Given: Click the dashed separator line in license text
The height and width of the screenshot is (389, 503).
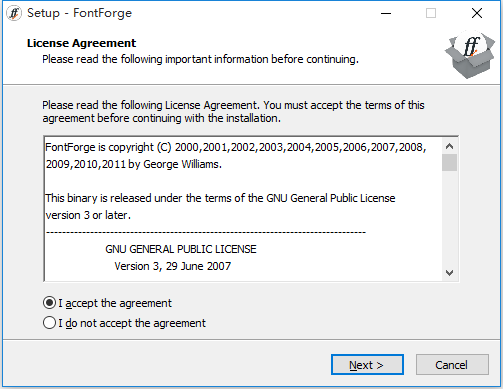Looking at the screenshot, I should [206, 232].
